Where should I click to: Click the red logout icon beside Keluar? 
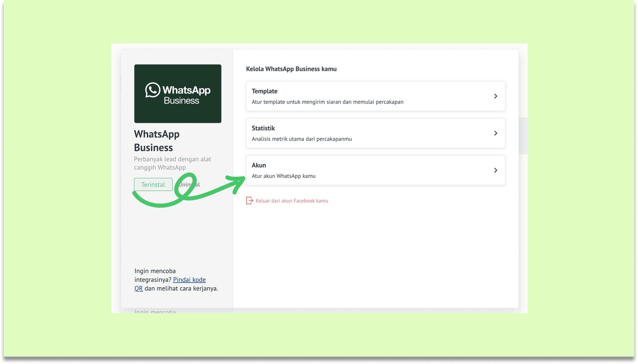249,201
